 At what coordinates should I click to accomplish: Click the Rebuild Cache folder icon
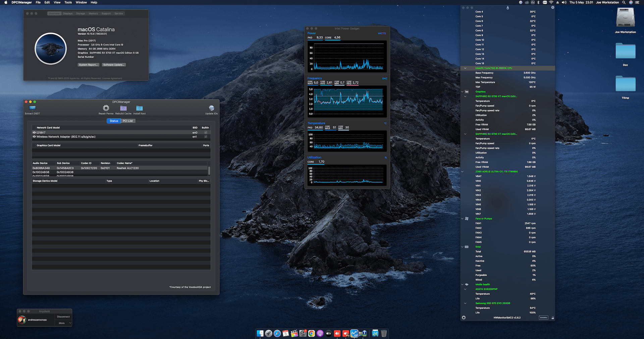coord(123,108)
